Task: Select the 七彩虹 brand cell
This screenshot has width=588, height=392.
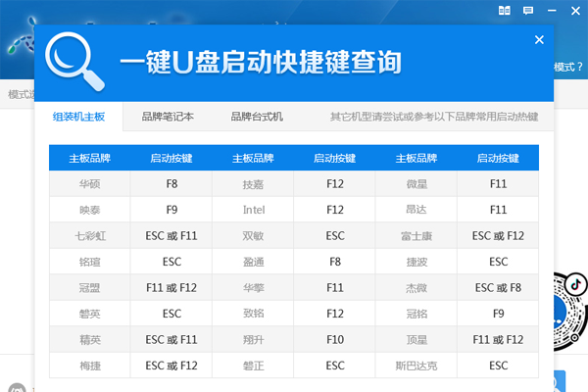Action: [x=89, y=235]
